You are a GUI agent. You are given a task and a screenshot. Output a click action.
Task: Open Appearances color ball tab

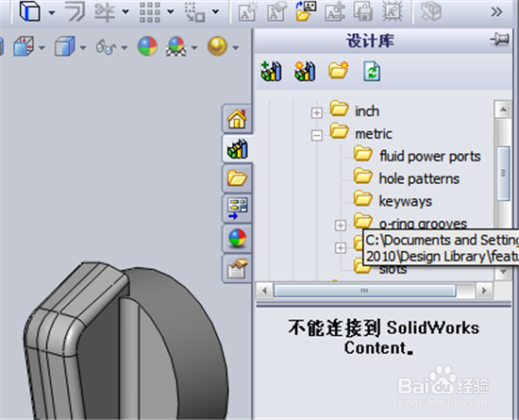pos(237,238)
